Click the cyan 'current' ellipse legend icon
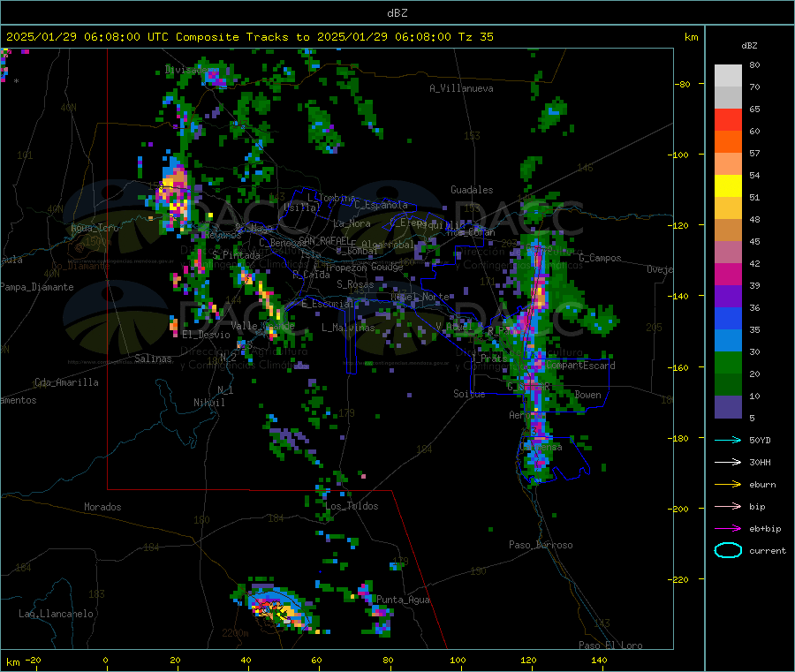The height and width of the screenshot is (672, 795). pyautogui.click(x=728, y=550)
